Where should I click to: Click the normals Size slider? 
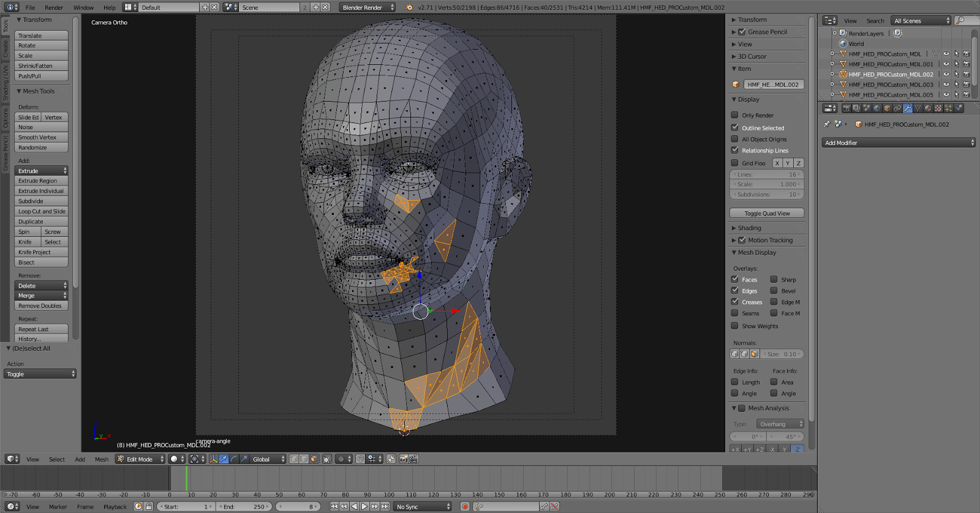click(782, 354)
